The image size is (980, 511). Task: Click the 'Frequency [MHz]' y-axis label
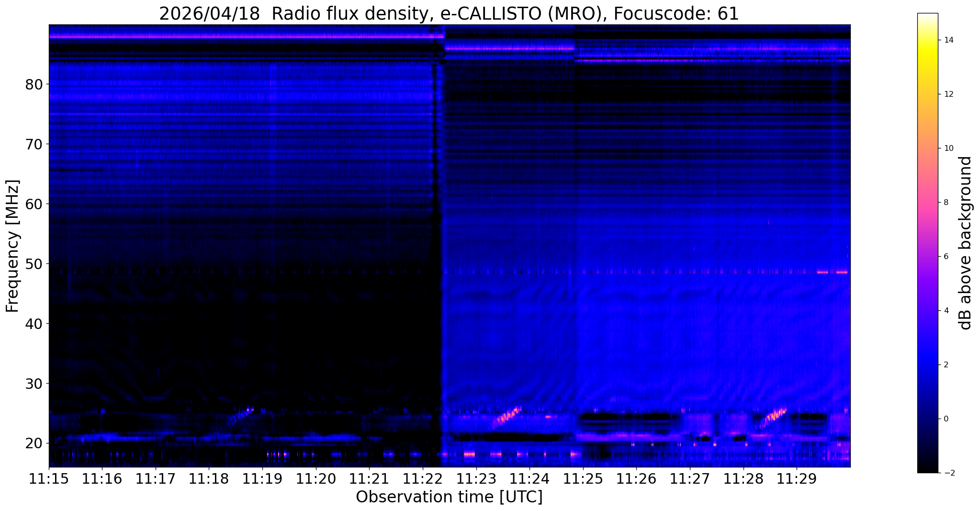13,246
